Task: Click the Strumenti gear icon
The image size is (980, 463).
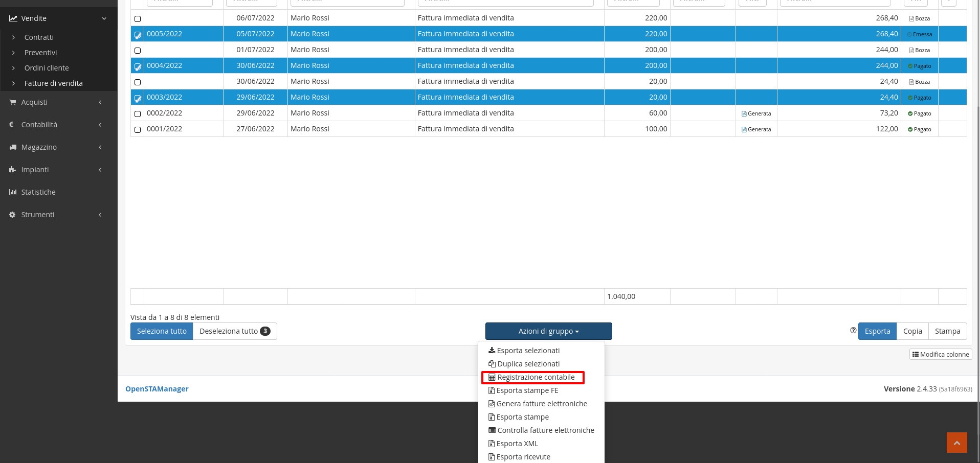Action: pos(13,215)
